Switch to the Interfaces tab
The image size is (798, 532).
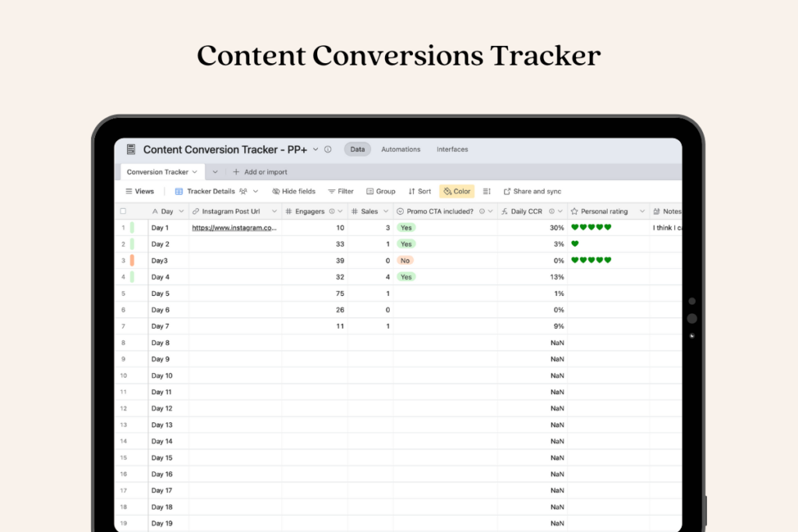coord(452,150)
